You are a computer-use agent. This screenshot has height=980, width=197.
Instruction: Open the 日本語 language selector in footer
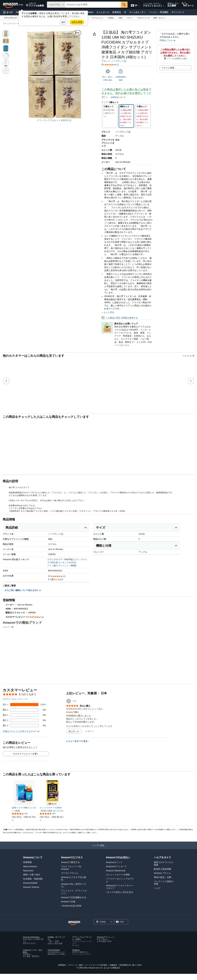[x=104, y=922]
